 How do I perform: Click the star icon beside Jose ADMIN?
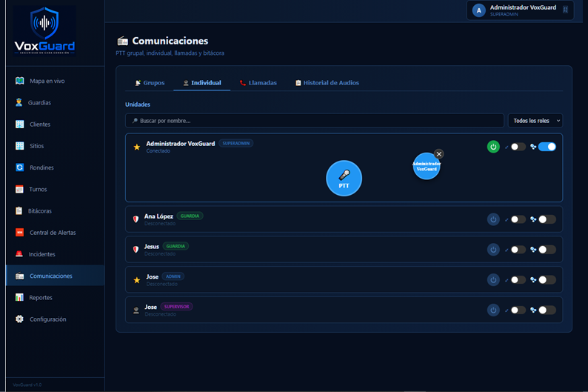tap(137, 280)
